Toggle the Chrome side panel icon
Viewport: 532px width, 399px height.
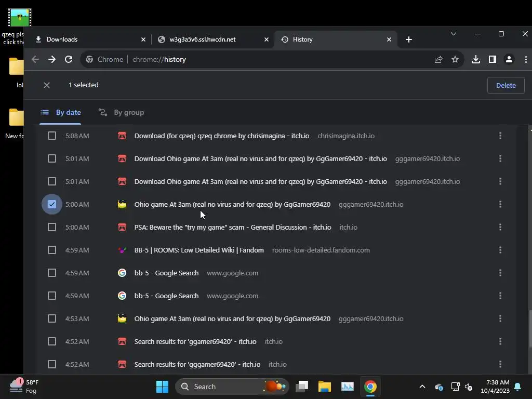[x=493, y=59]
